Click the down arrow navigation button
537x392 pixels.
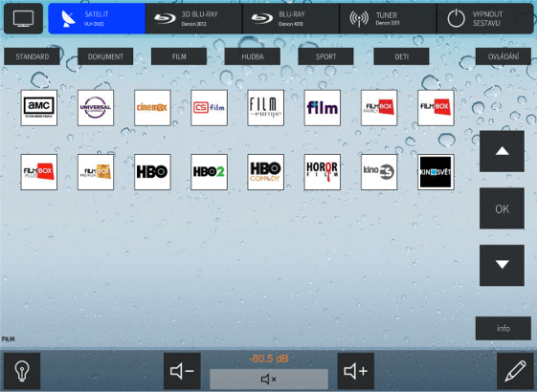(503, 265)
